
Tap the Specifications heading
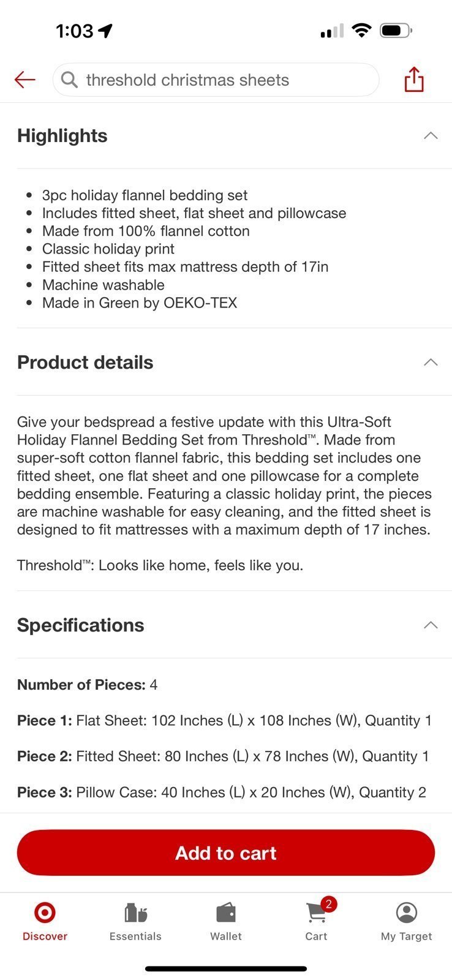[x=81, y=625]
